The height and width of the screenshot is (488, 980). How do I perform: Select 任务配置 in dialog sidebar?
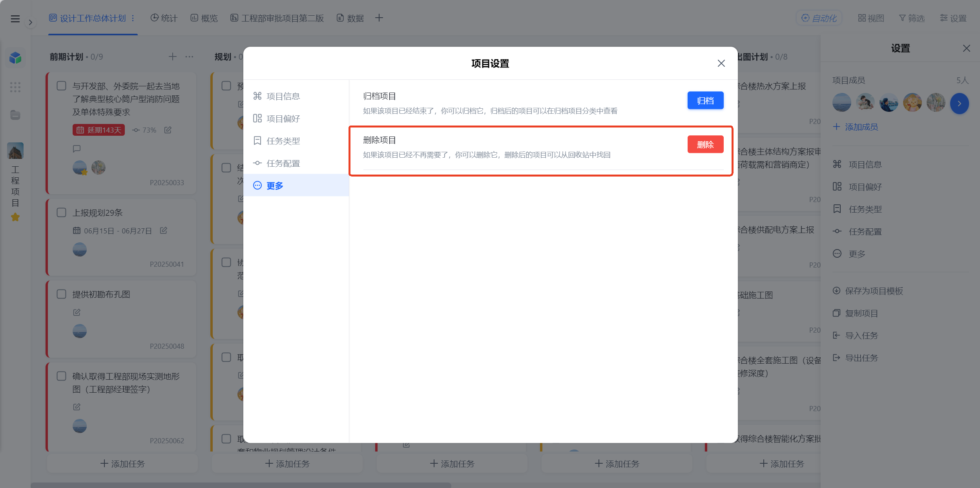[296, 163]
